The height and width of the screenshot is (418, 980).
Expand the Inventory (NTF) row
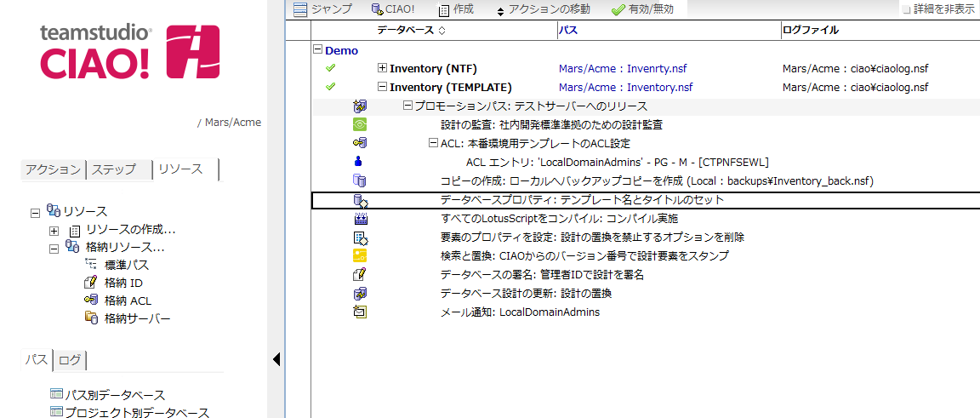pos(383,68)
